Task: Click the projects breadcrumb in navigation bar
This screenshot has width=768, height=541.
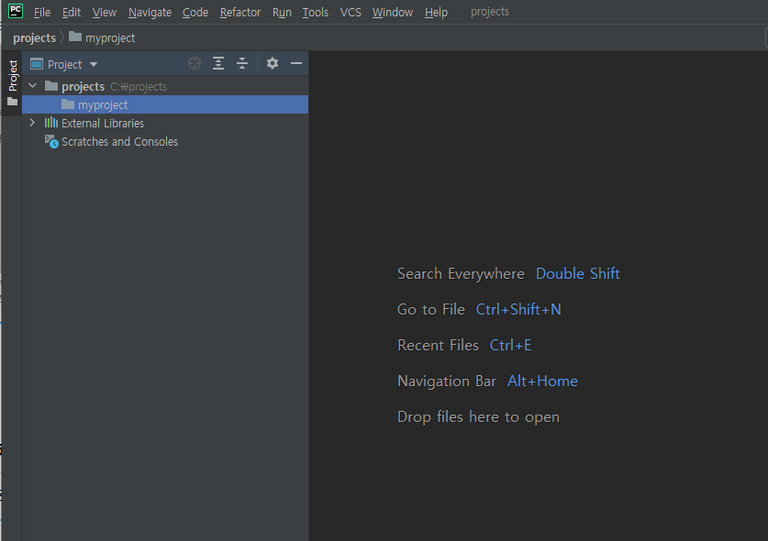Action: (34, 38)
